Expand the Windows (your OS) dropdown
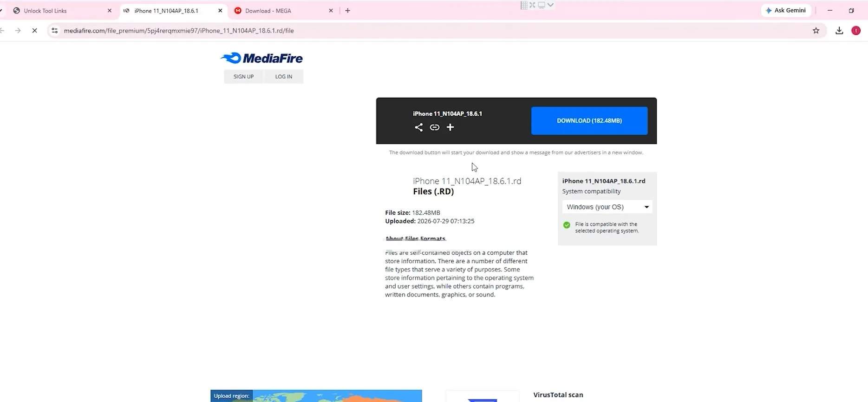 click(x=607, y=207)
